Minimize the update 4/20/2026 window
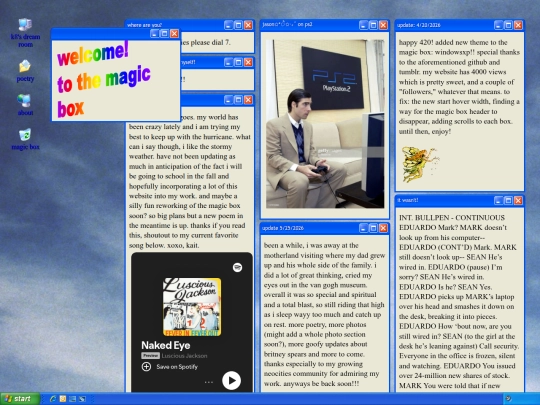Image resolution: width=540 pixels, height=405 pixels. point(498,25)
